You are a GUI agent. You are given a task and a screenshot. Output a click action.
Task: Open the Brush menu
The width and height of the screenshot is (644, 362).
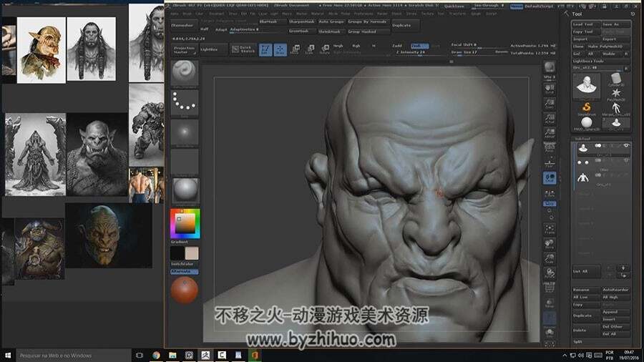pyautogui.click(x=187, y=14)
